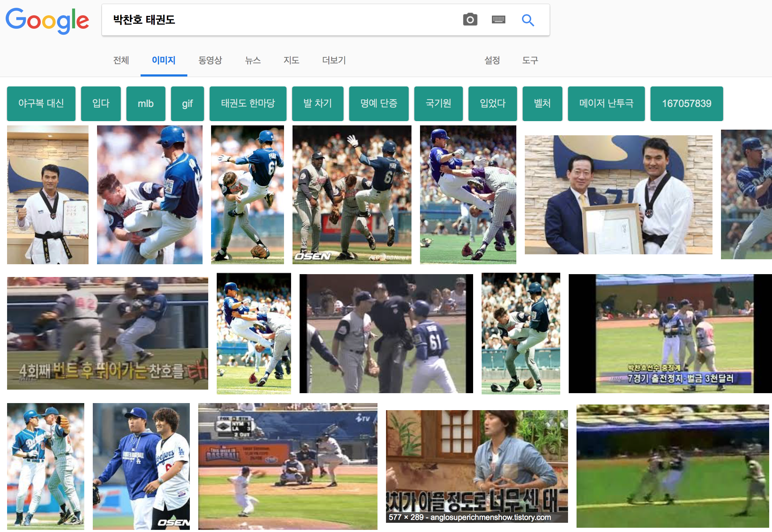Click the gif filter chip

click(187, 103)
